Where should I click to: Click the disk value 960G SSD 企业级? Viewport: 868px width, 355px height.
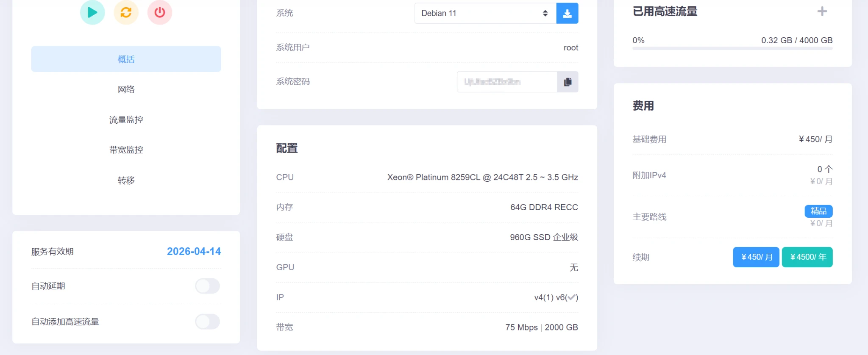tap(544, 237)
